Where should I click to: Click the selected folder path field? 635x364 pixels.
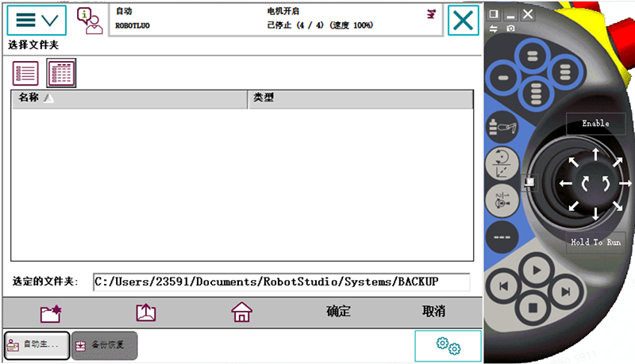pyautogui.click(x=281, y=282)
